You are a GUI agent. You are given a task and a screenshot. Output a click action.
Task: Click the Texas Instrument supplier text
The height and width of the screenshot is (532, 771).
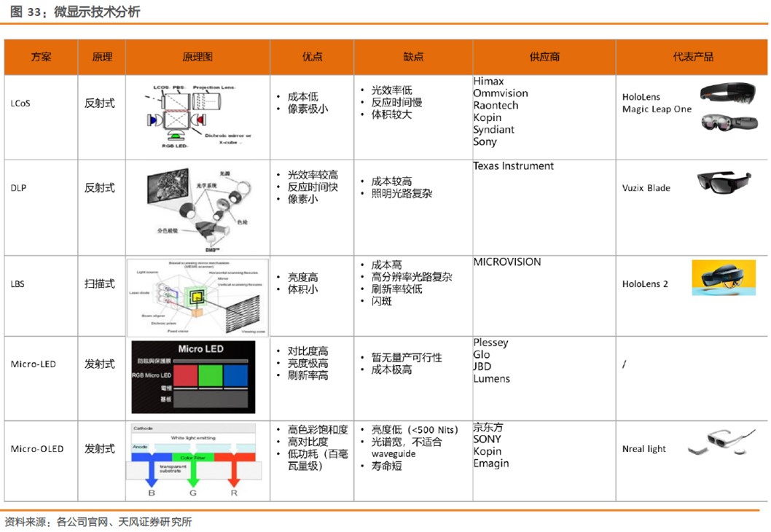tap(513, 166)
